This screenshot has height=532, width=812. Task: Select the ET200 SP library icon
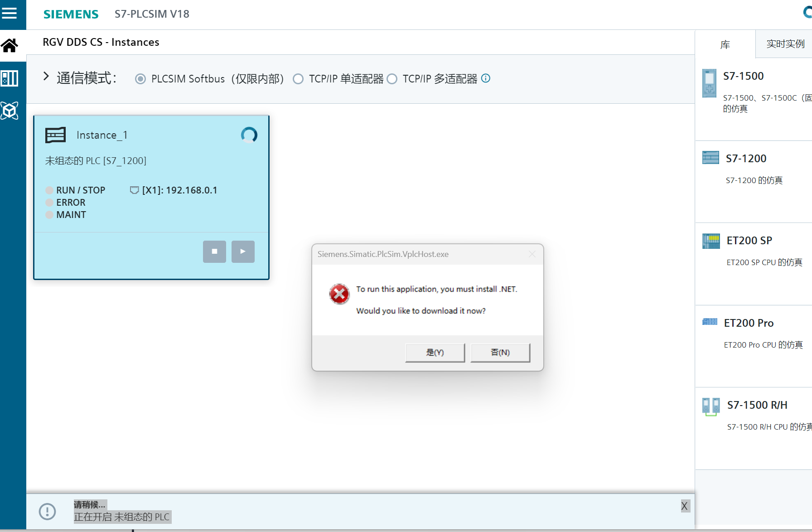coord(711,241)
